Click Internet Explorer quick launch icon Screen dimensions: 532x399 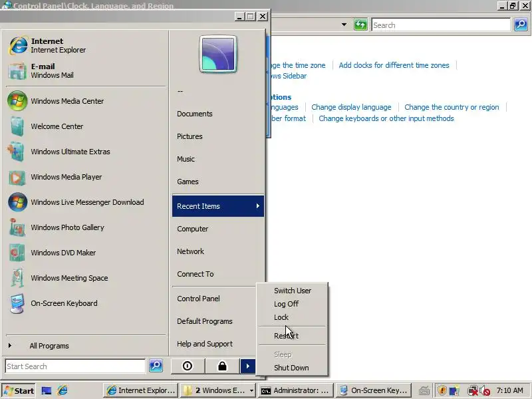click(x=63, y=390)
